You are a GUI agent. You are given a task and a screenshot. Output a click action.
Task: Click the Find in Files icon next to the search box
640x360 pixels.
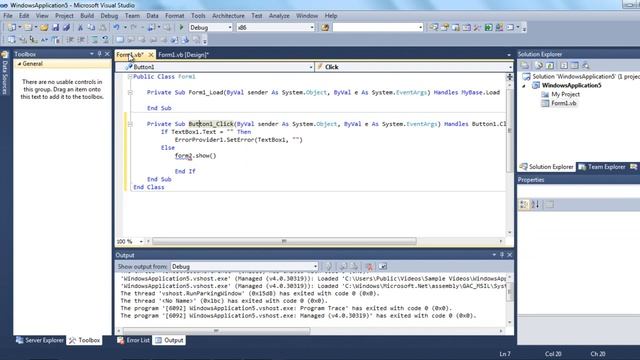point(325,27)
